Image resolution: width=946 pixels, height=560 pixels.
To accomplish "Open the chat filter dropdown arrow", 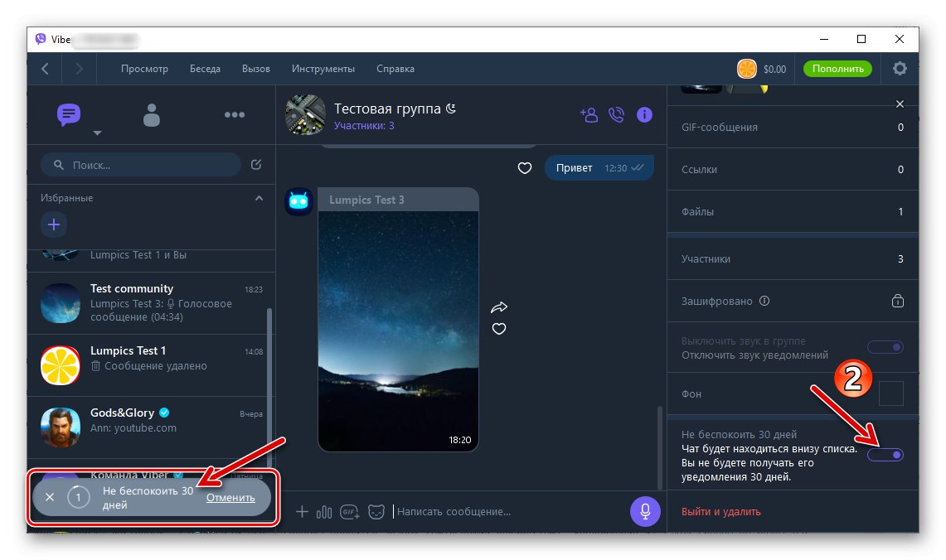I will 97,133.
